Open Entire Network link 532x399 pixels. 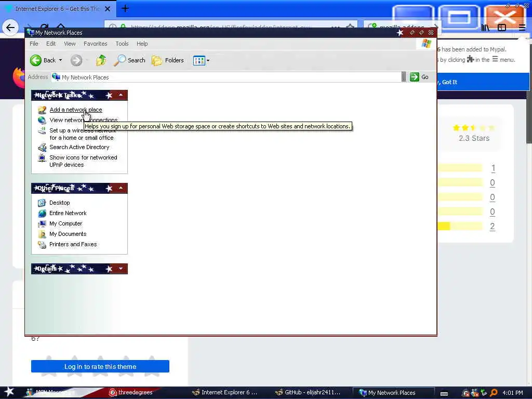(68, 213)
